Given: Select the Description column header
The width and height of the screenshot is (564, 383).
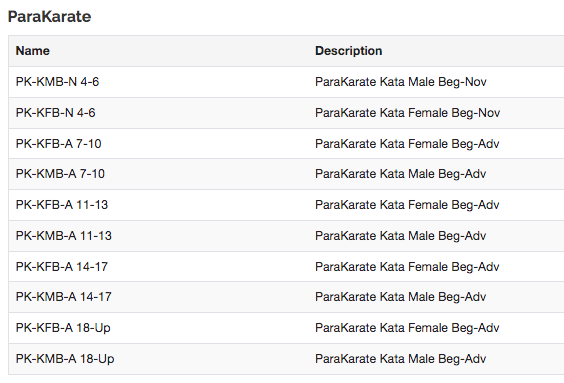Looking at the screenshot, I should pos(349,51).
